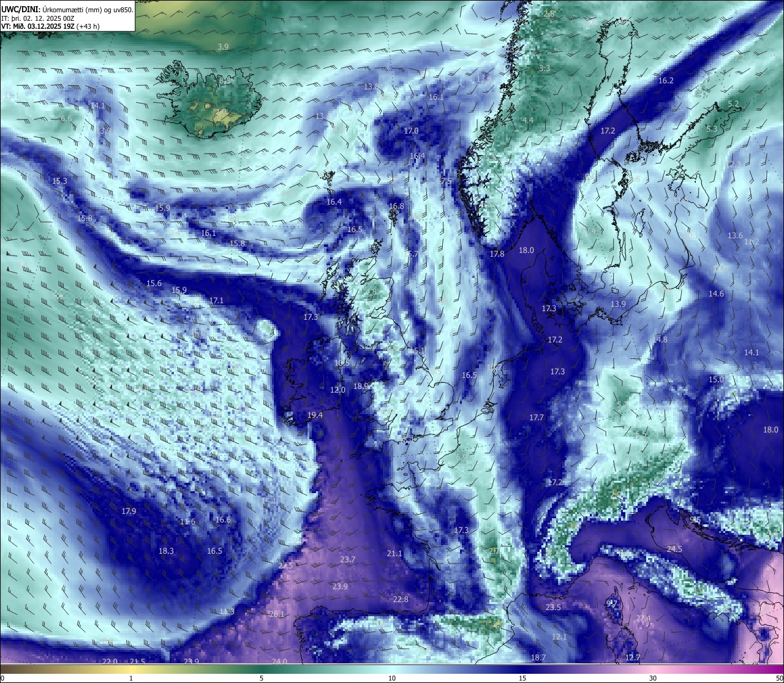784x683 pixels.
Task: Click the 18.3 value label
Action: [x=166, y=551]
